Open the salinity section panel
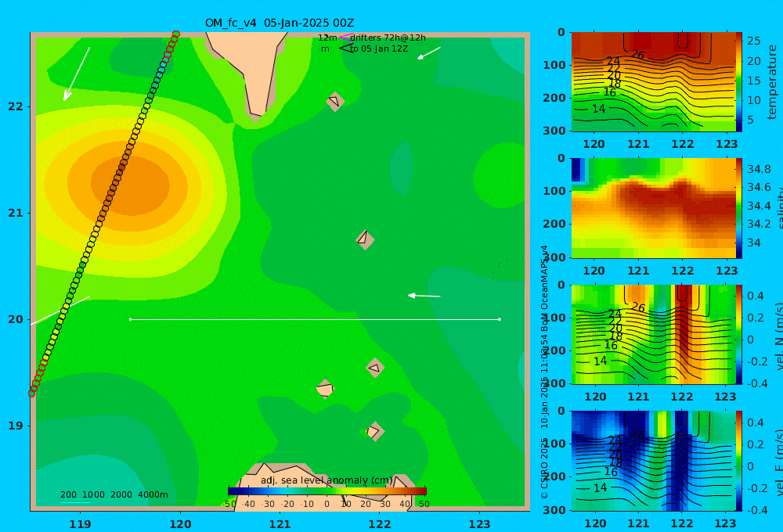 pyautogui.click(x=653, y=209)
